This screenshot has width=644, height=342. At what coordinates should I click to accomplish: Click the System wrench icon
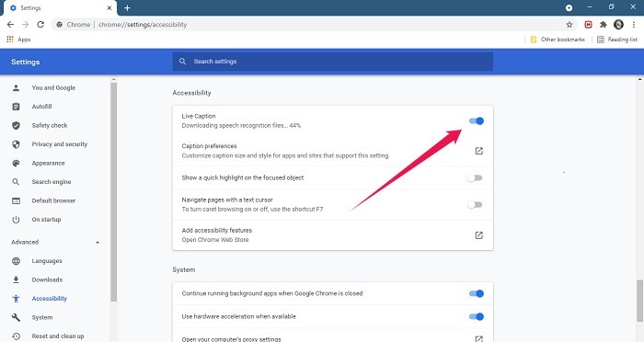coord(16,317)
